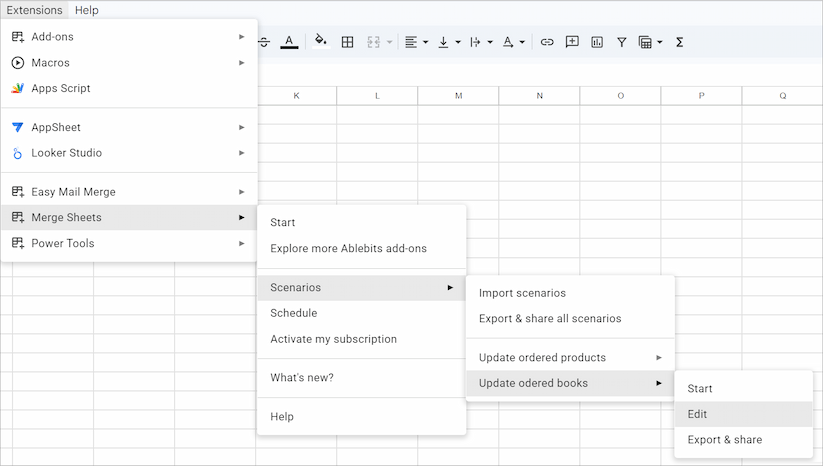The image size is (823, 466).
Task: Click Activate my subscription
Action: tap(362, 339)
